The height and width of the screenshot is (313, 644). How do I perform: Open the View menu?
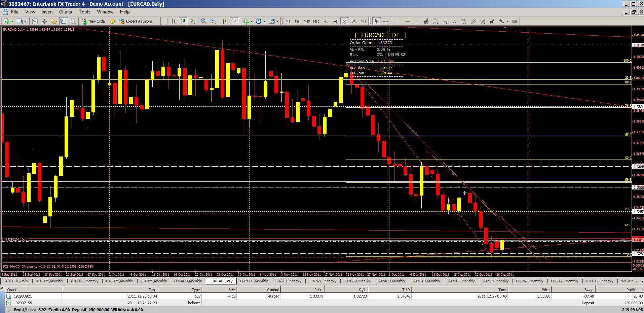point(30,12)
